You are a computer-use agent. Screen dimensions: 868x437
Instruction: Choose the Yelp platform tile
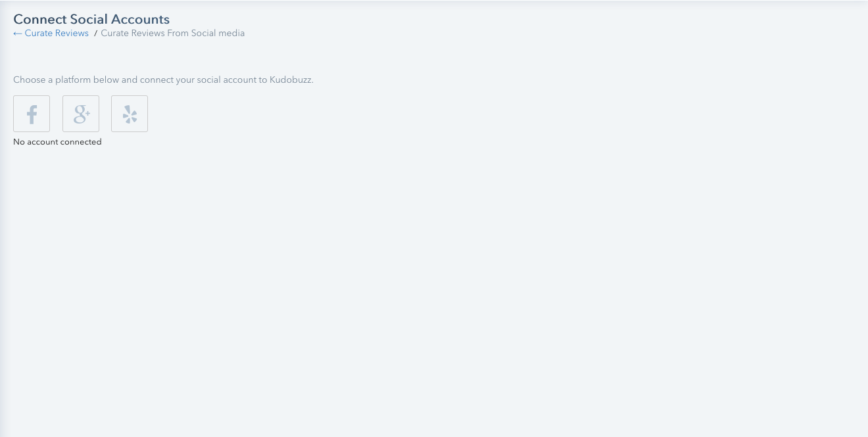click(x=130, y=114)
